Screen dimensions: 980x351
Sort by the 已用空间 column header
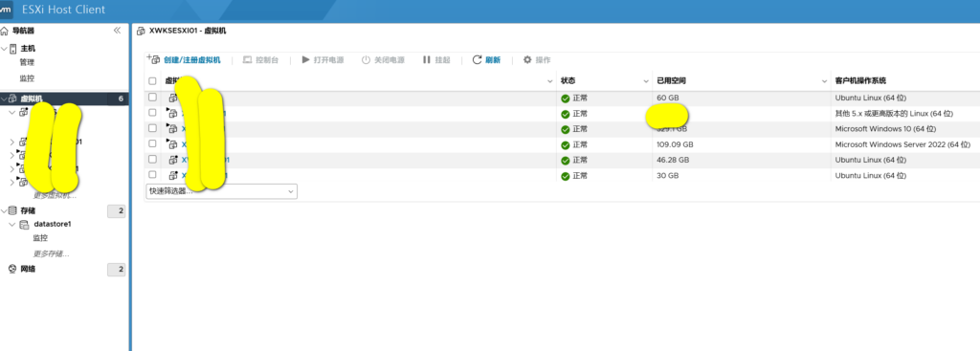[x=671, y=81]
